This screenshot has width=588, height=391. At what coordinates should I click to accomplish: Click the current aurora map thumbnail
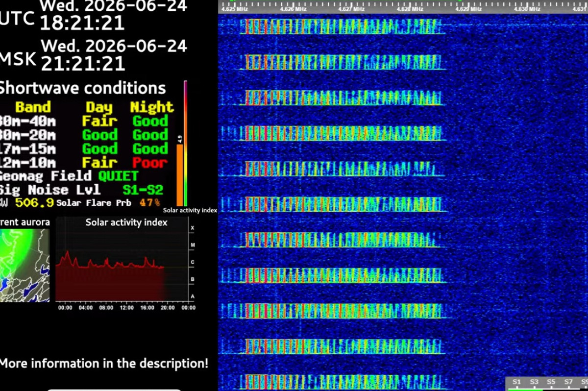point(24,265)
